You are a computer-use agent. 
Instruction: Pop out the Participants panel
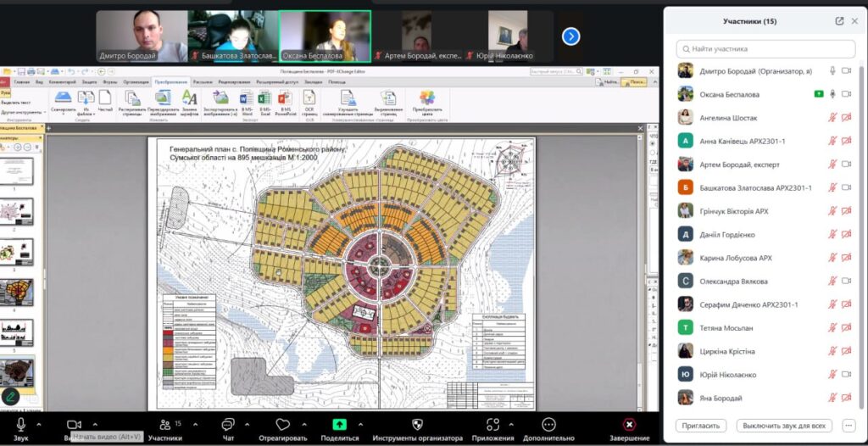pos(839,21)
